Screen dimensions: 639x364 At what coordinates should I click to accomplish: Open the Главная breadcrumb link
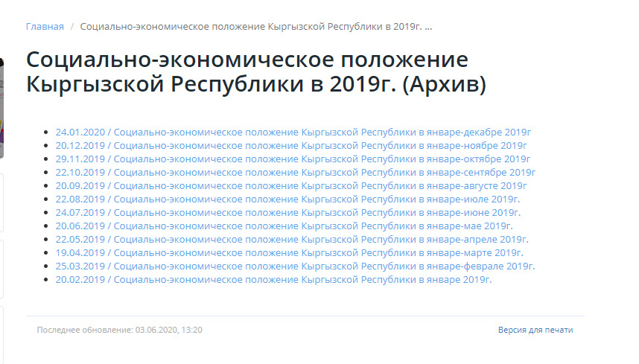(45, 27)
